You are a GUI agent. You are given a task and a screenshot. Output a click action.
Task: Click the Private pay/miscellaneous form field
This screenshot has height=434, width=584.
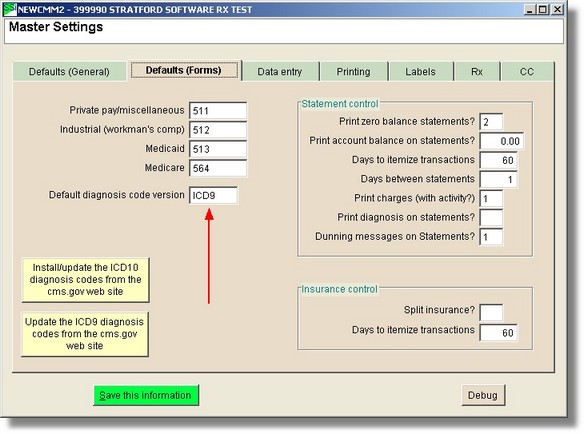click(218, 111)
